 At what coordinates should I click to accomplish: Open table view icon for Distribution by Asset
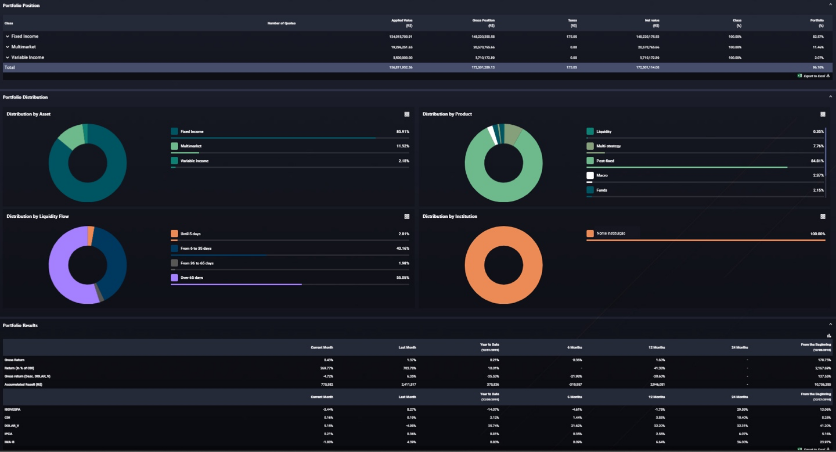(x=407, y=114)
